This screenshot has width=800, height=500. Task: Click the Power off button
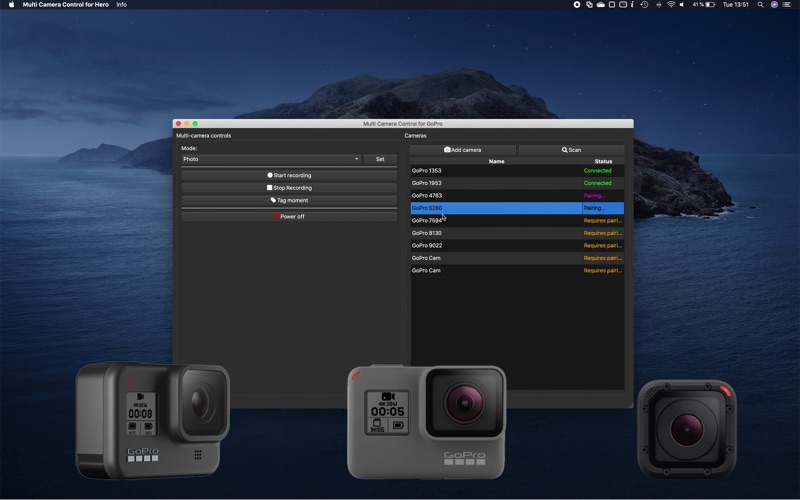[x=289, y=216]
